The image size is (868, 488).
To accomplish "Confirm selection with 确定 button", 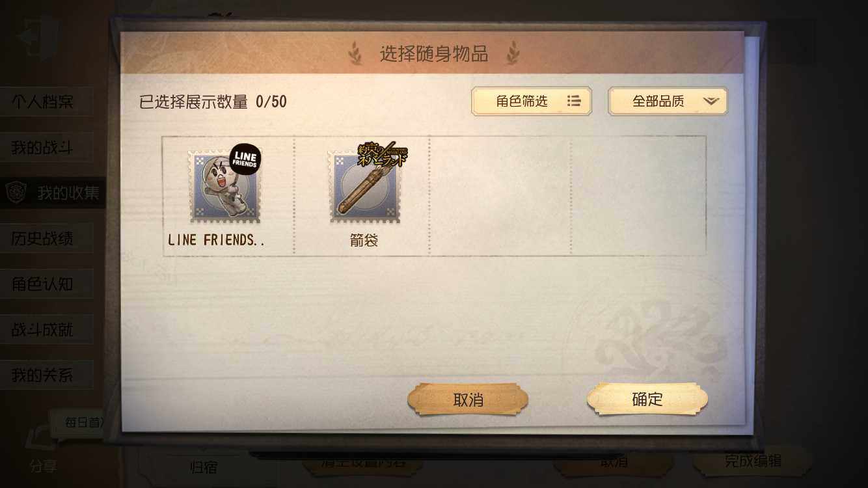I will click(647, 399).
